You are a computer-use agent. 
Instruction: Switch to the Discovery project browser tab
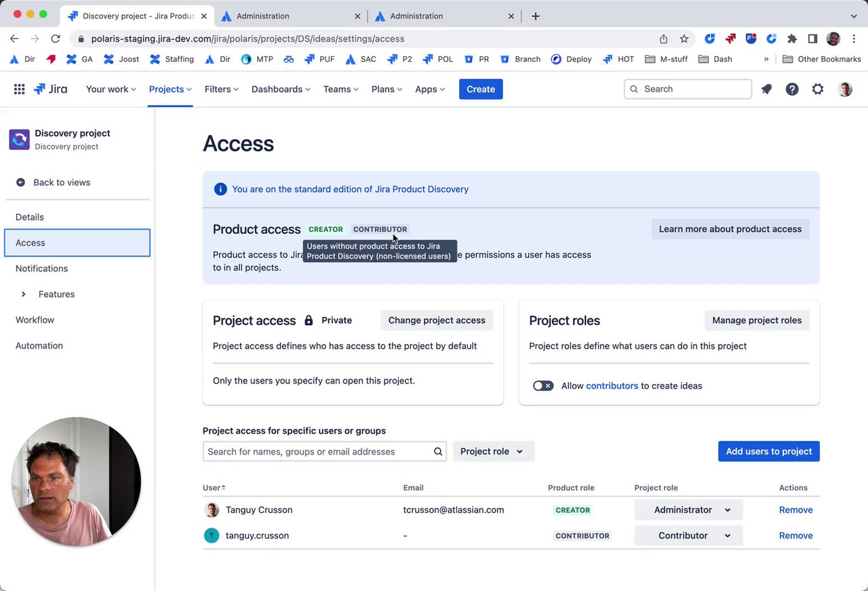point(137,16)
